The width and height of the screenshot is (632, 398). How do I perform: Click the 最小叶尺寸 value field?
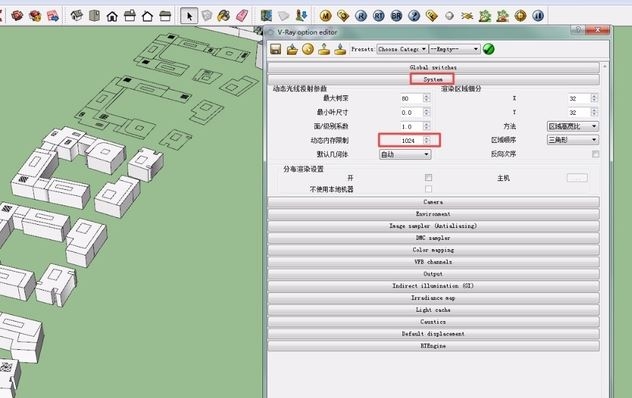click(x=411, y=113)
